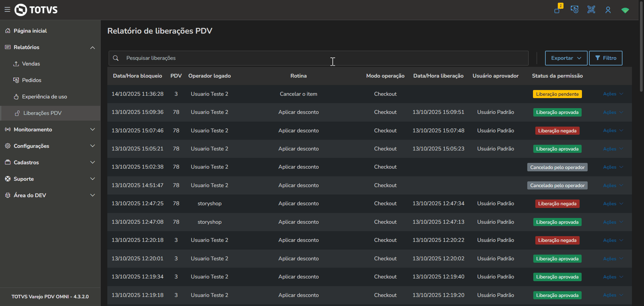This screenshot has width=644, height=306.
Task: Click the magnifier search icon
Action: (116, 58)
